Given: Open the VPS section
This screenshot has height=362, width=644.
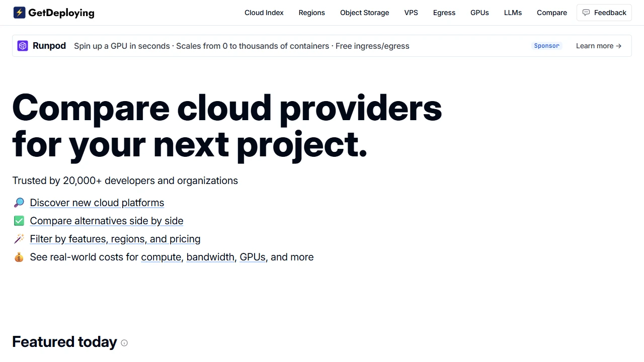Looking at the screenshot, I should click(411, 13).
